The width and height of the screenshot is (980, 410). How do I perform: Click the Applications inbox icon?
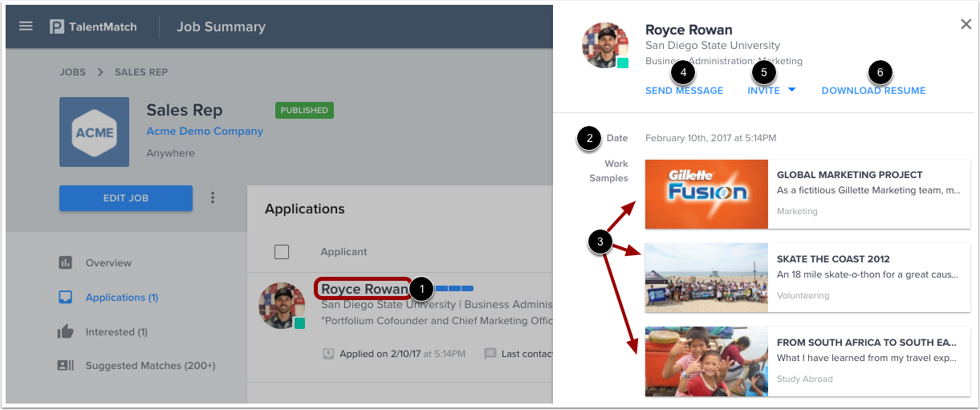coord(66,297)
